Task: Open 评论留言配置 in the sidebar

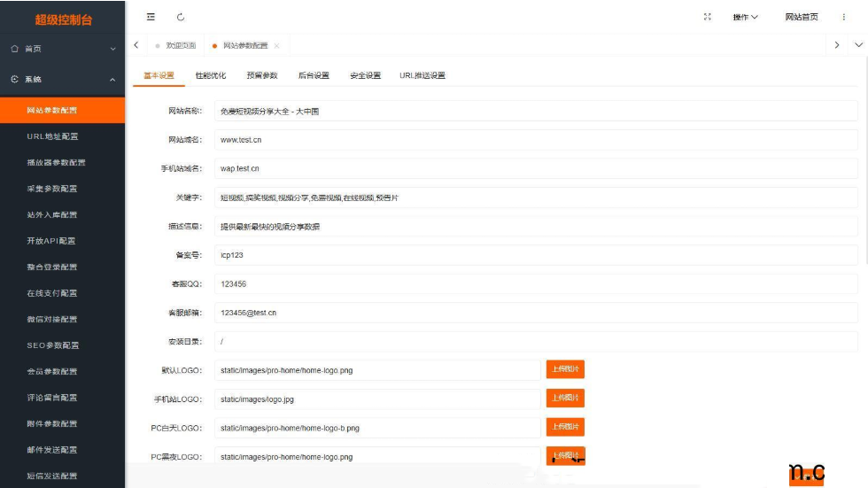Action: [x=63, y=398]
